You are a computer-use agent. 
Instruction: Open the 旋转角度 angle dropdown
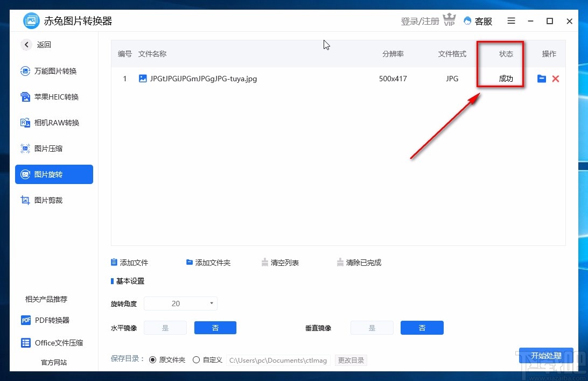point(212,303)
